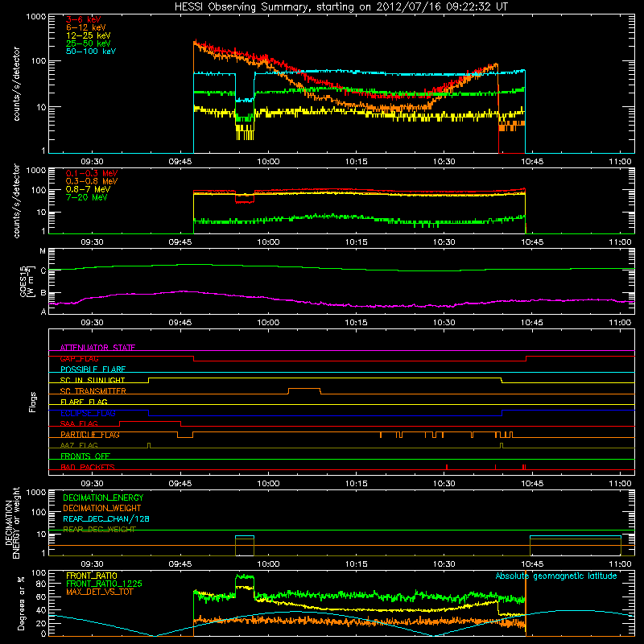Click the 0.1-0.3 MeV legend entry
644x644 pixels.
[92, 173]
